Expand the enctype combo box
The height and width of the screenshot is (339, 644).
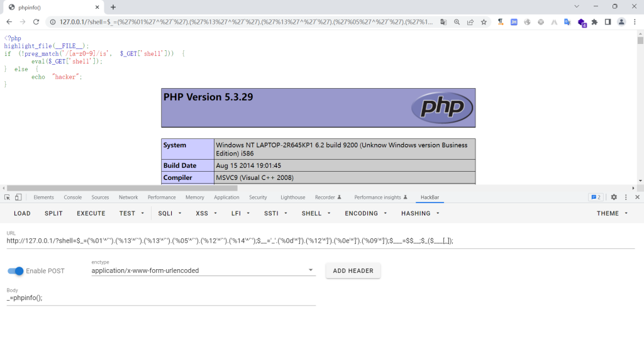pos(203,271)
